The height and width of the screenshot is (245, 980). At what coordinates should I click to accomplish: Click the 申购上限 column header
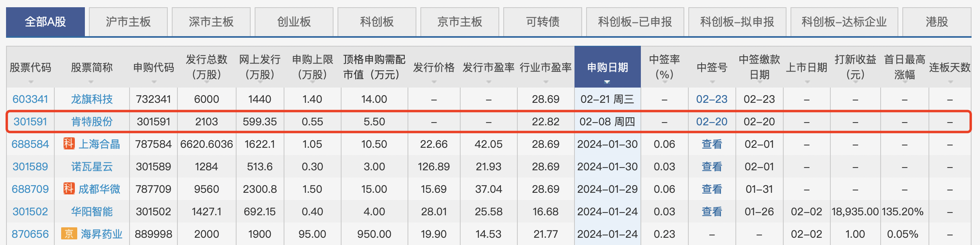(x=312, y=67)
